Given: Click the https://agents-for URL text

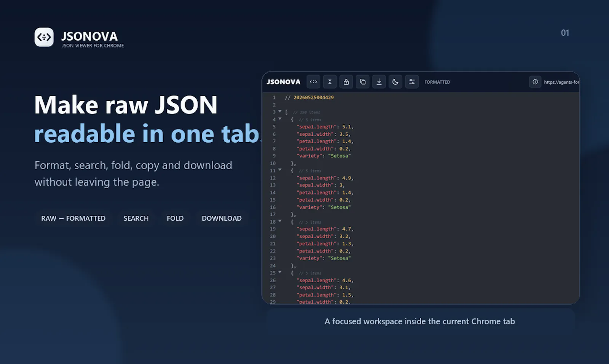Looking at the screenshot, I should point(561,82).
